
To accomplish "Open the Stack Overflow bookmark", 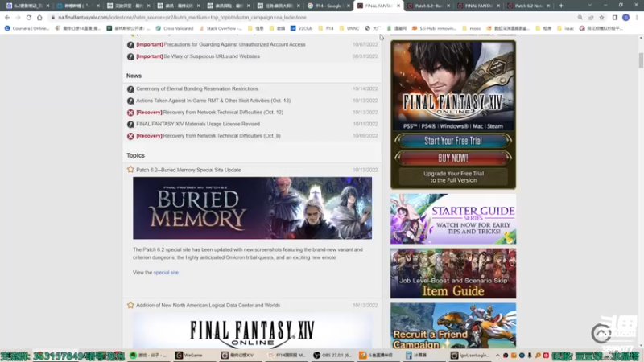I will coord(221,28).
